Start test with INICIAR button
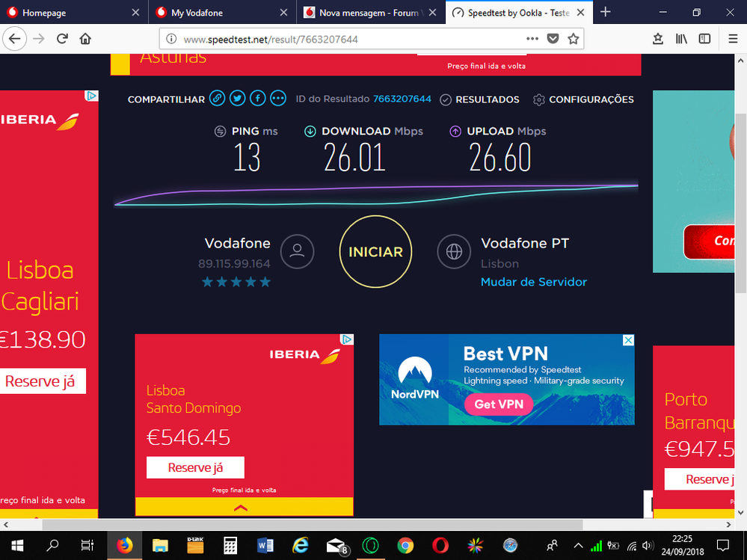This screenshot has height=560, width=747. pyautogui.click(x=375, y=251)
